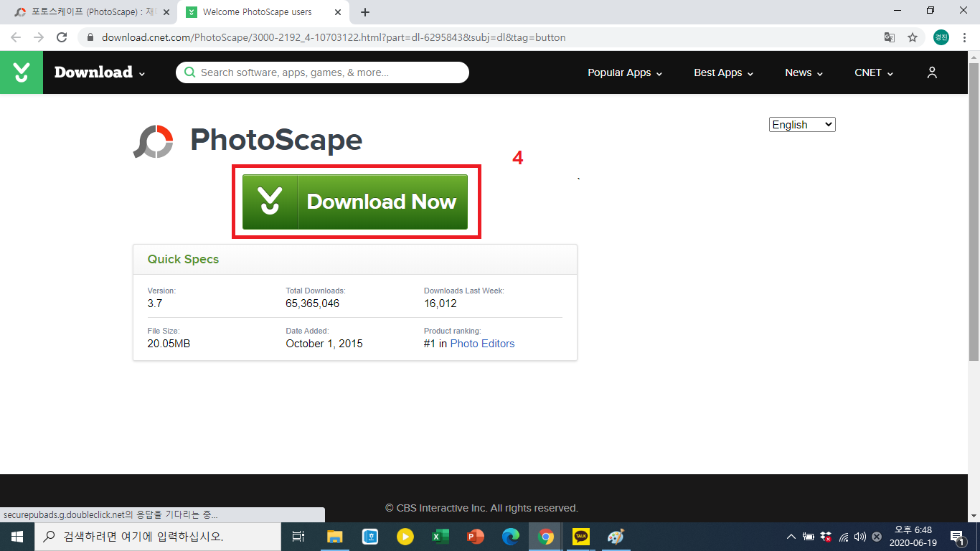The height and width of the screenshot is (551, 980).
Task: Click the user account icon
Action: pos(932,72)
